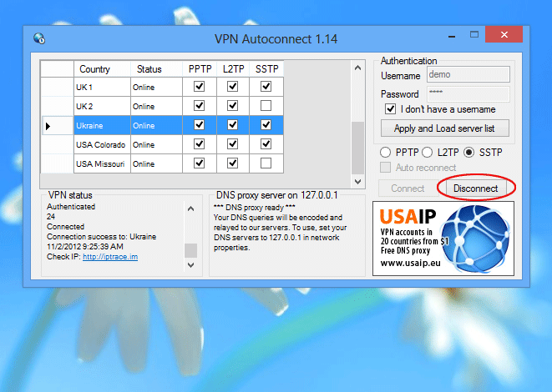Maximize the VPN Autoconnect window
The height and width of the screenshot is (392, 552).
474,34
